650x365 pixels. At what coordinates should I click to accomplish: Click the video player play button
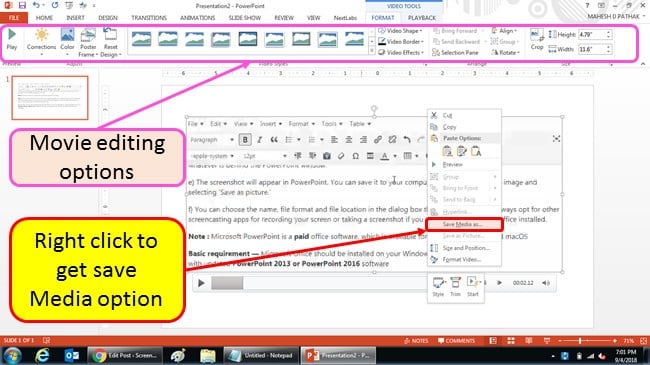coord(201,283)
